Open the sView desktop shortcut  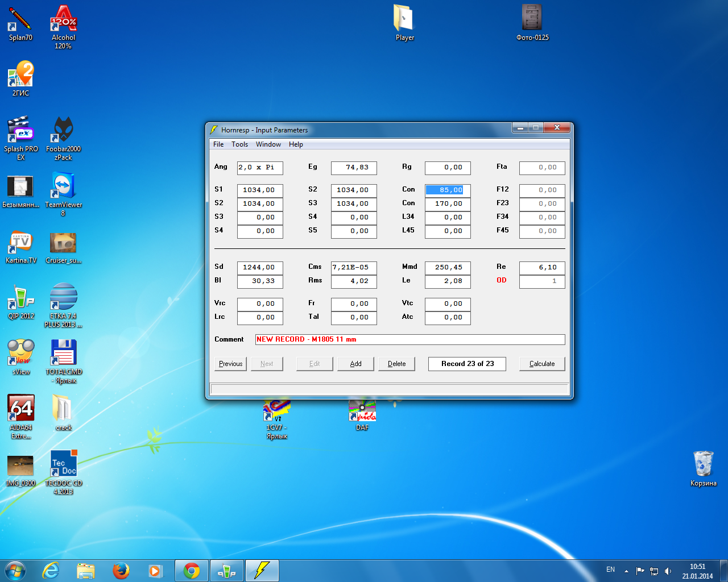click(x=20, y=357)
